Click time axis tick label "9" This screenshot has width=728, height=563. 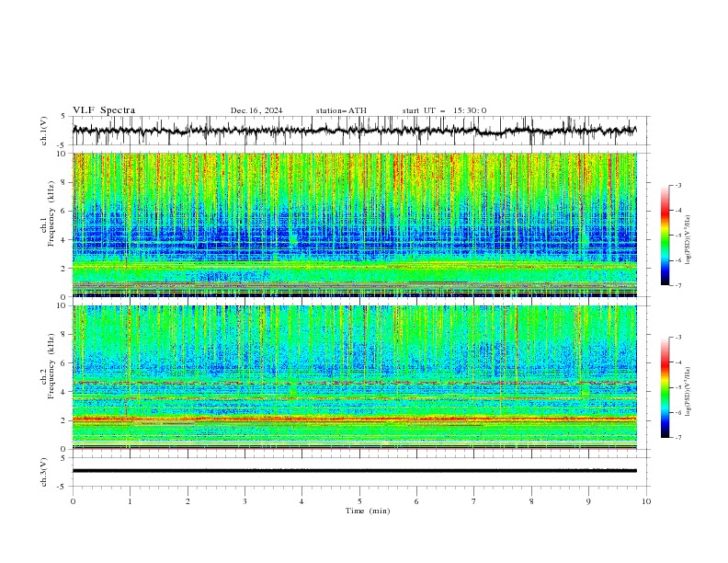(588, 501)
